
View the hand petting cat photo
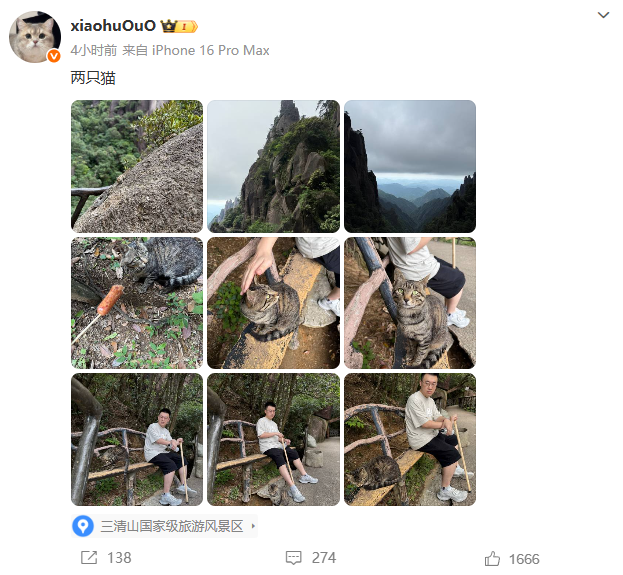coord(273,303)
